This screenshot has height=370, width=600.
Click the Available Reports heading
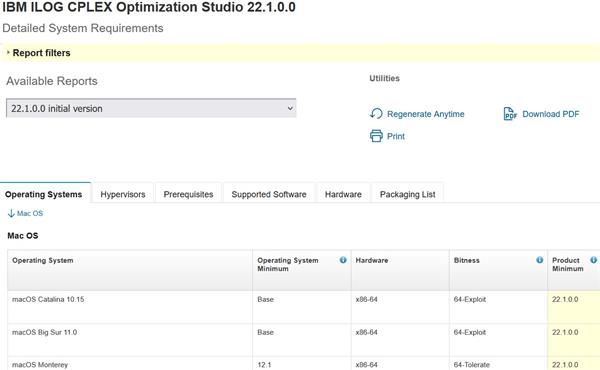(x=52, y=81)
